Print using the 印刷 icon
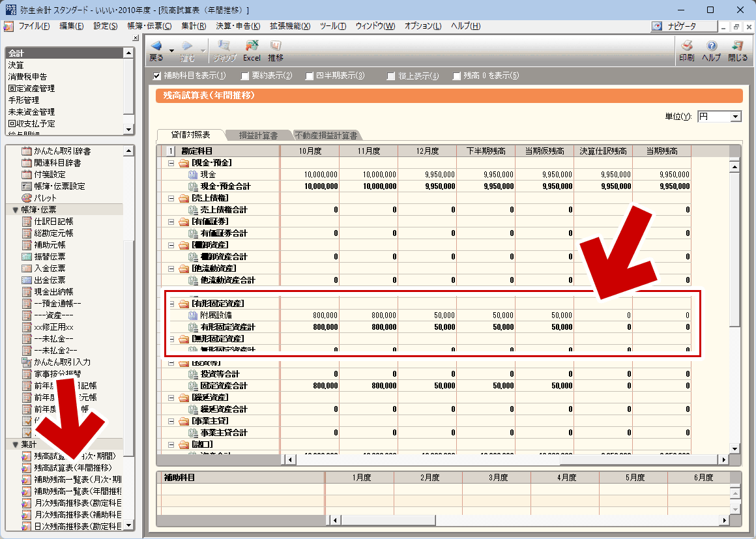 686,46
